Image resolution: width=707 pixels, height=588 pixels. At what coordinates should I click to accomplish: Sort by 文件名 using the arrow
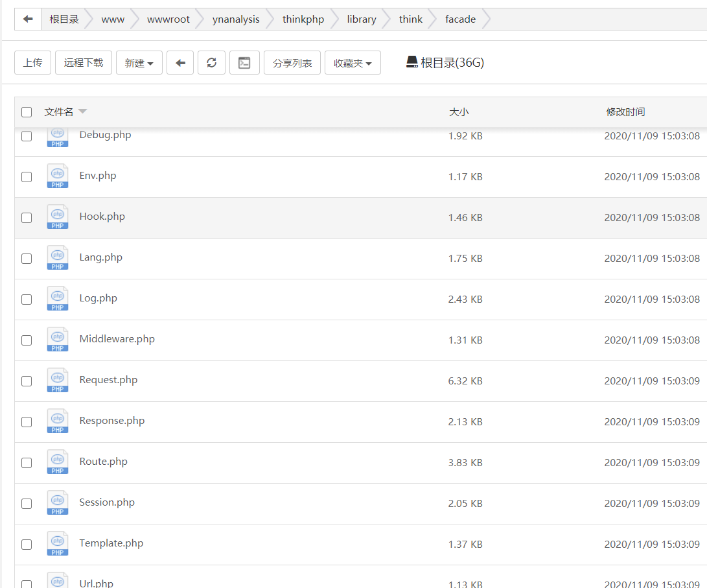click(82, 111)
